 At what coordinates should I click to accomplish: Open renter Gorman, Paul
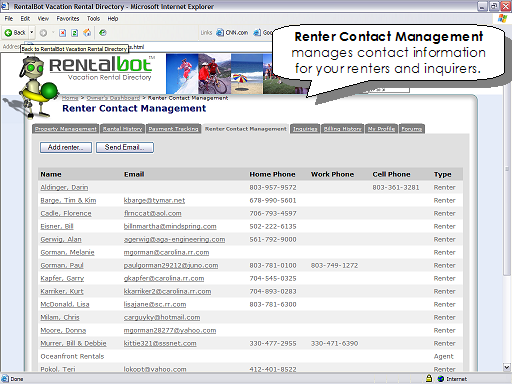tap(62, 265)
